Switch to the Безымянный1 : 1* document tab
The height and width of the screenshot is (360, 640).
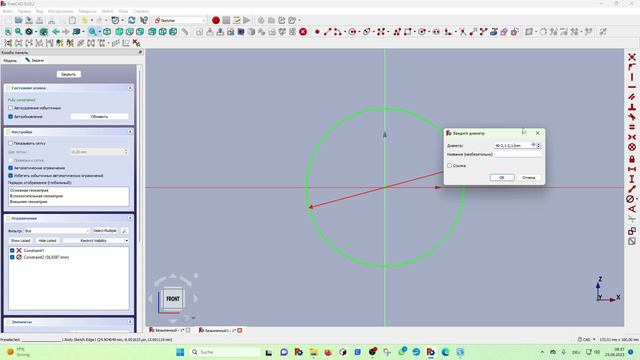click(220, 330)
